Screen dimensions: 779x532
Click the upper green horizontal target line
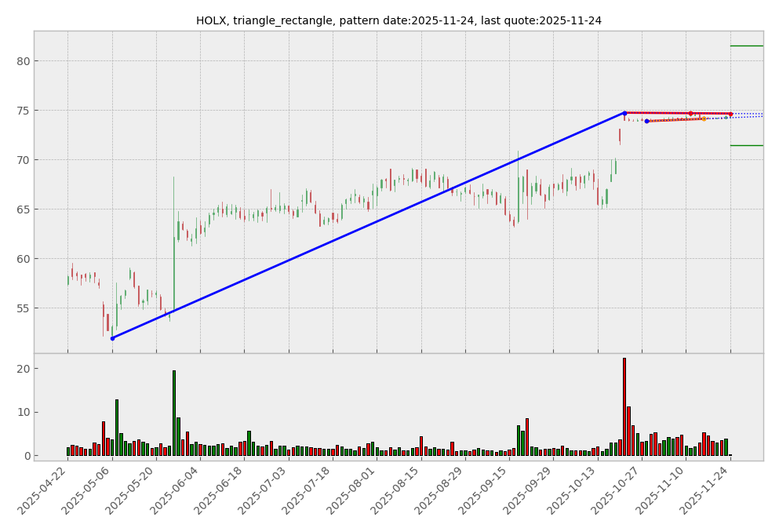click(746, 46)
